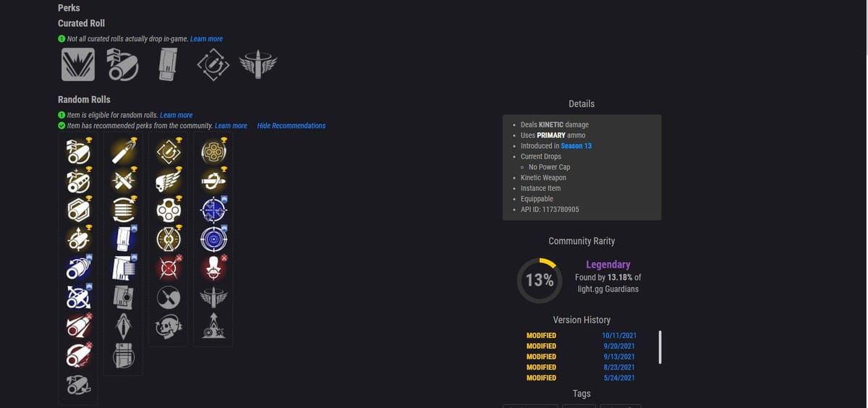Open the 5/24/2021 version history entry

click(x=618, y=378)
